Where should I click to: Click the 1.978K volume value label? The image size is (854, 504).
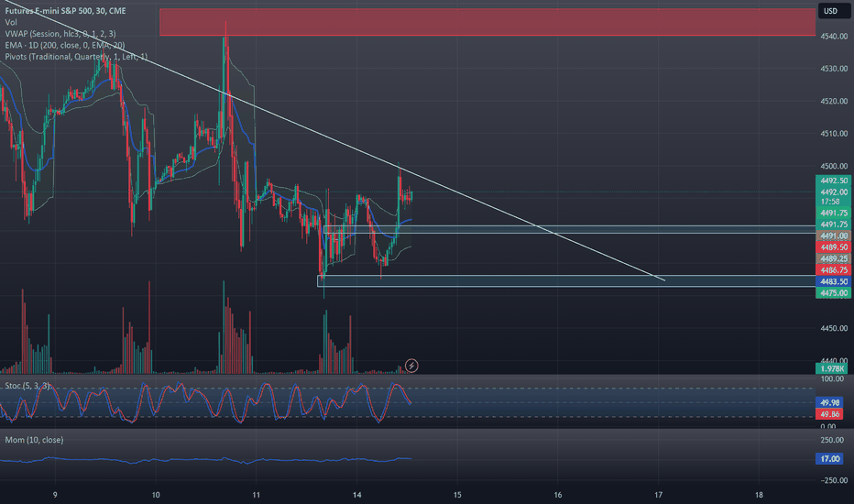tap(831, 369)
